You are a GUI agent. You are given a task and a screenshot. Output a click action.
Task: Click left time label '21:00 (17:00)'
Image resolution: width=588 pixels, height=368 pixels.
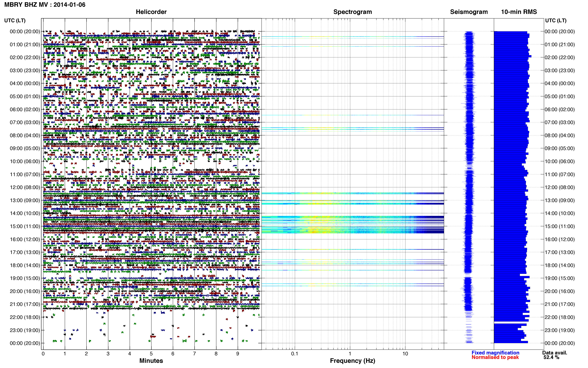(25, 304)
